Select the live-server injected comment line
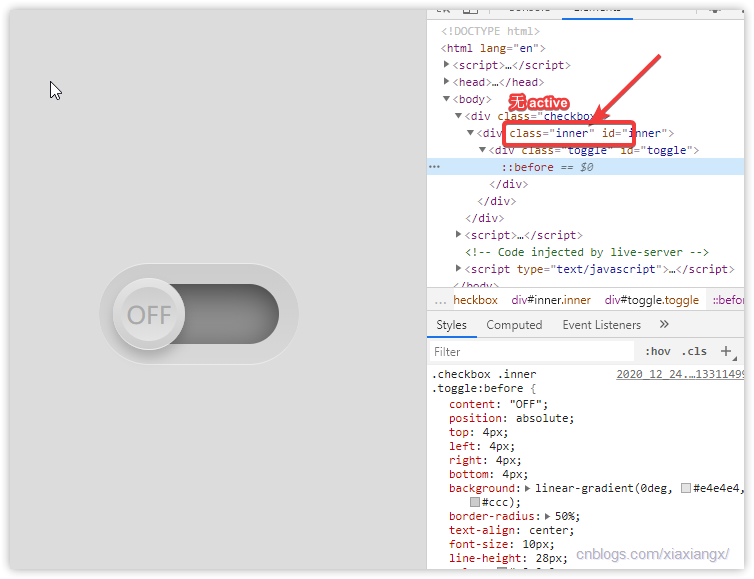This screenshot has width=754, height=579. point(587,252)
